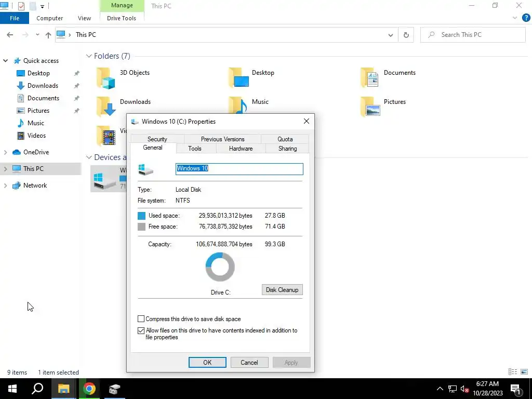Switch to the Sharing tab
532x399 pixels.
(287, 149)
